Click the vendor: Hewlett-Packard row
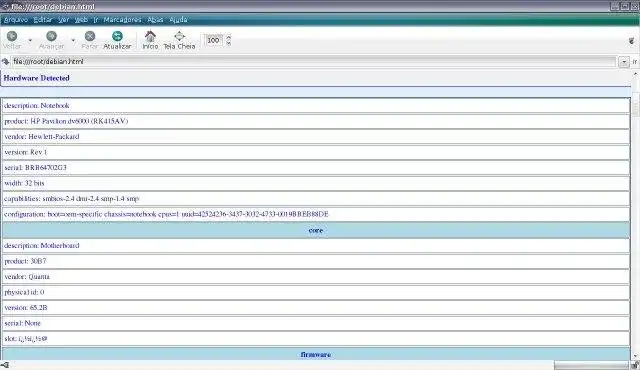 coord(316,137)
